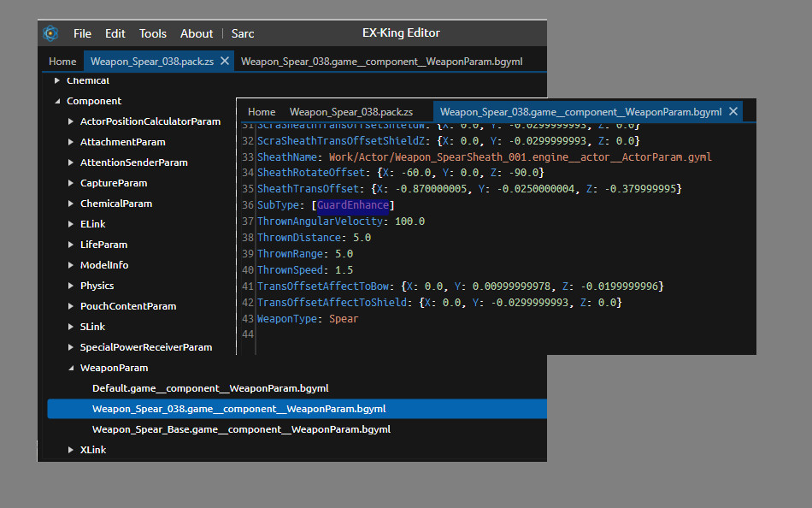Screen dimensions: 812x508
Task: Click the Sarc menu item
Action: 243,33
